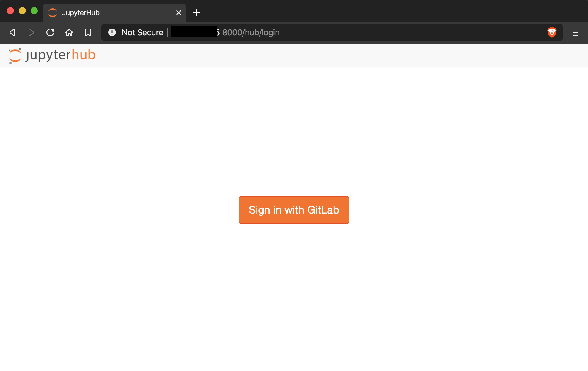The image size is (588, 371).
Task: Close the JupyterHub tab
Action: (179, 13)
